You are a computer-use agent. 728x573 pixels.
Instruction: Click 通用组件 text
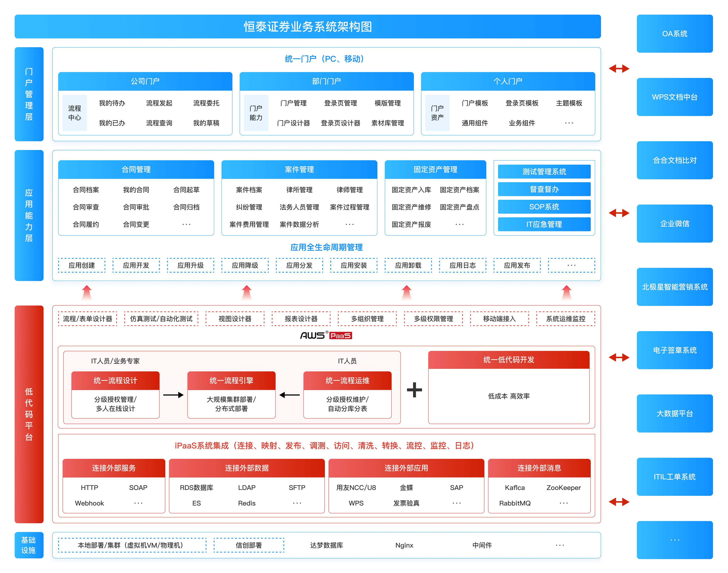(x=475, y=123)
